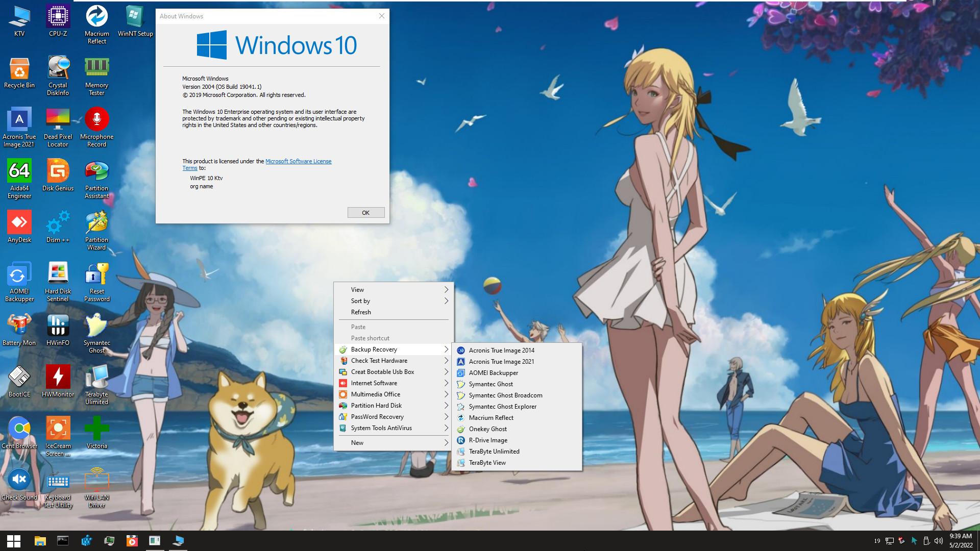The height and width of the screenshot is (551, 980).
Task: Open IceCream Screen recorder icon
Action: [x=58, y=437]
